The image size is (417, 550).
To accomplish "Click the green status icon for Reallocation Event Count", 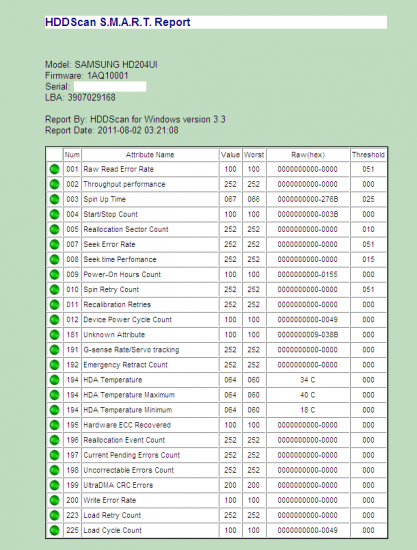I will 54,440.
